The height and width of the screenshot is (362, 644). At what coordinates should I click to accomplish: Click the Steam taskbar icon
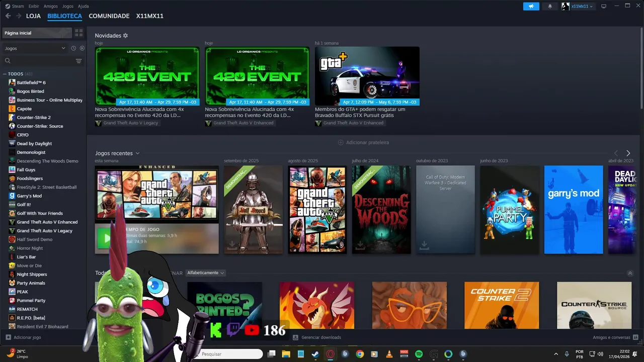(x=315, y=354)
